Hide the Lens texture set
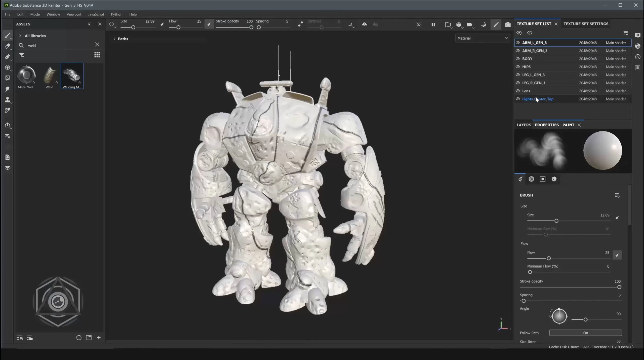The height and width of the screenshot is (360, 644). [518, 91]
